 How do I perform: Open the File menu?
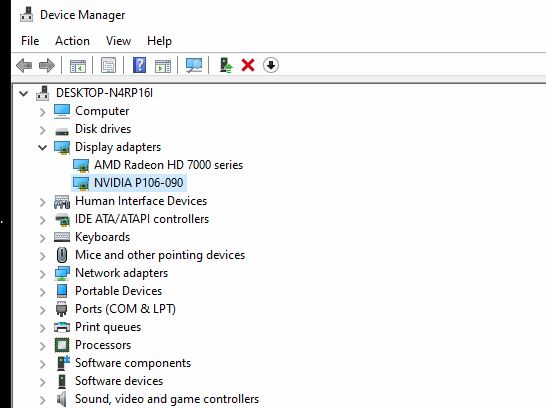pos(30,41)
